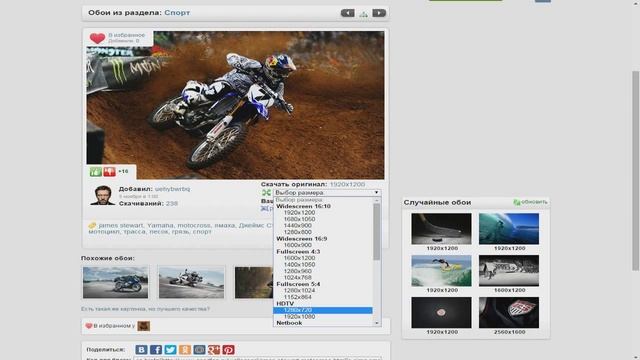This screenshot has height=360, width=640.
Task: Give a thumbs down rating
Action: (109, 171)
